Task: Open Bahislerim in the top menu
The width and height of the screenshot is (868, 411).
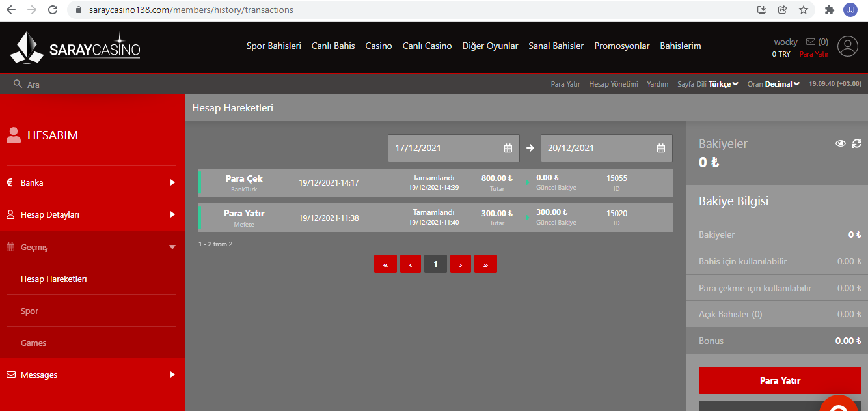Action: pos(681,46)
